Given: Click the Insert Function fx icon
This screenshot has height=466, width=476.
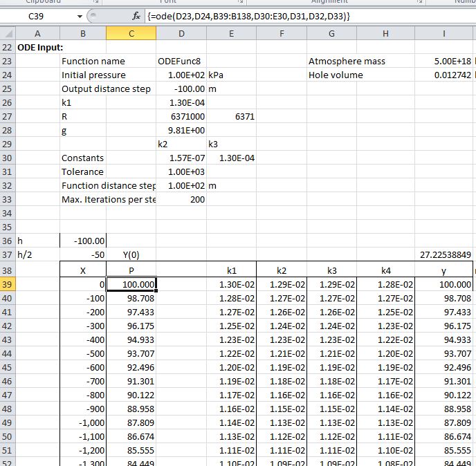Looking at the screenshot, I should [136, 16].
